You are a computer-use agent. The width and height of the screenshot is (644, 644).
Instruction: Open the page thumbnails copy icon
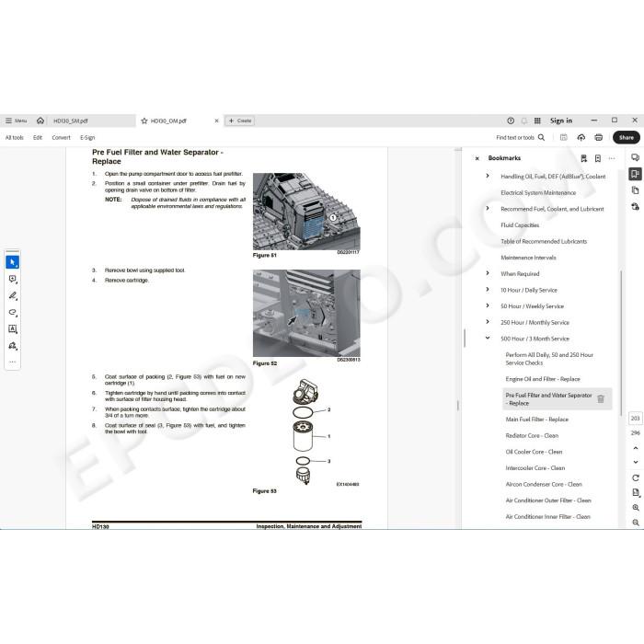[635, 190]
